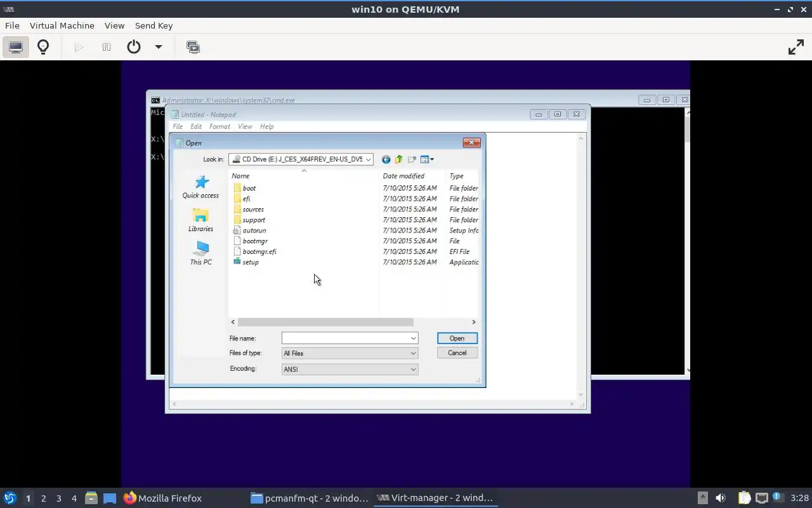Image resolution: width=812 pixels, height=508 pixels.
Task: Shut down the virtual machine
Action: coord(133,47)
